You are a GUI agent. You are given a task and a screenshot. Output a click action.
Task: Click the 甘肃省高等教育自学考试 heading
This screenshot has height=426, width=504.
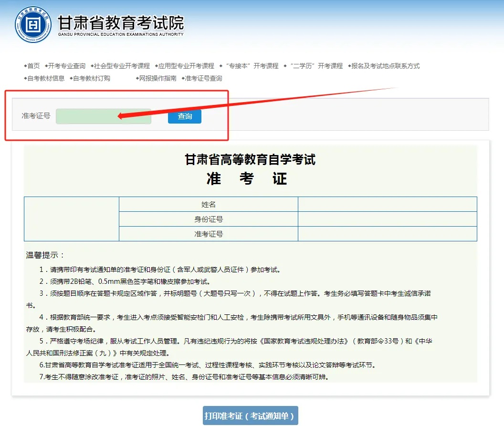click(x=250, y=160)
